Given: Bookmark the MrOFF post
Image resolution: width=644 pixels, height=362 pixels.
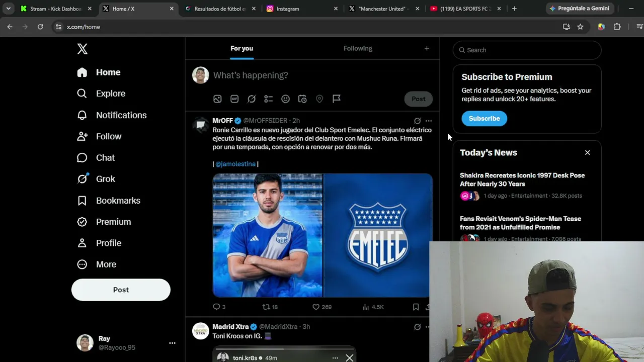Looking at the screenshot, I should pyautogui.click(x=416, y=307).
